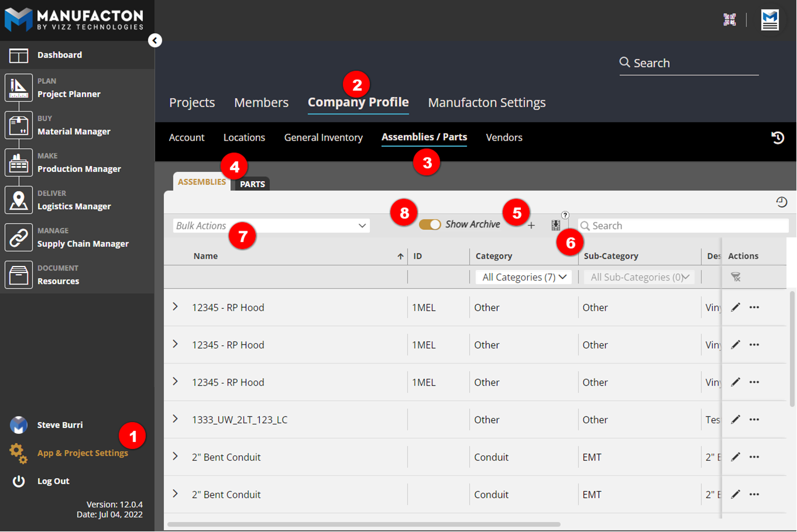Click the Log Out power icon
The height and width of the screenshot is (532, 797).
(19, 481)
